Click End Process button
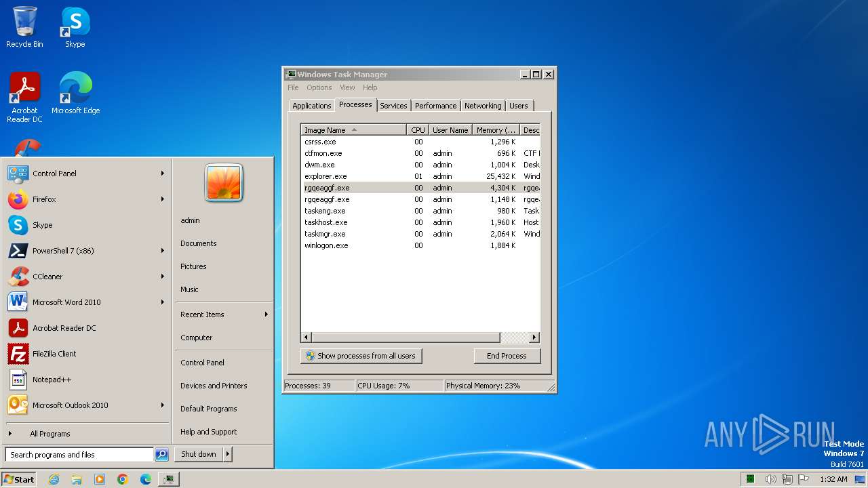The image size is (868, 488). pos(507,356)
